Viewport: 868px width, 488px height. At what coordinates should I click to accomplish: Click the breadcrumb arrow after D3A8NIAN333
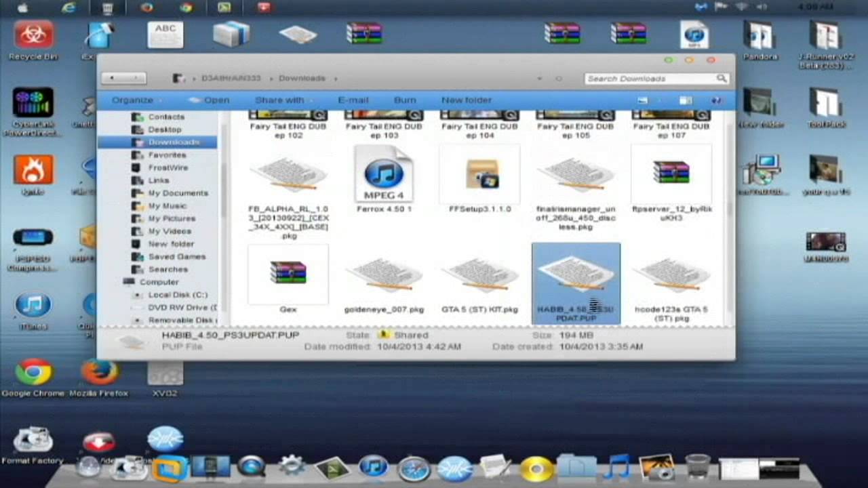[x=271, y=79]
